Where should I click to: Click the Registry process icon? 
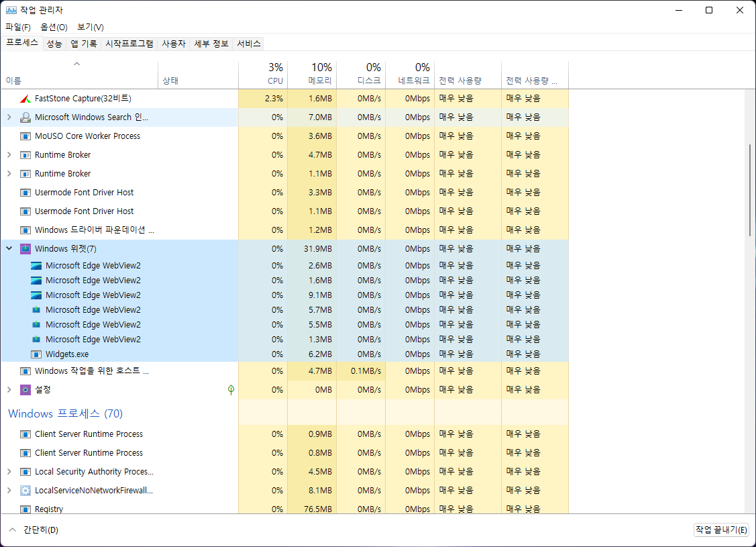coord(25,509)
